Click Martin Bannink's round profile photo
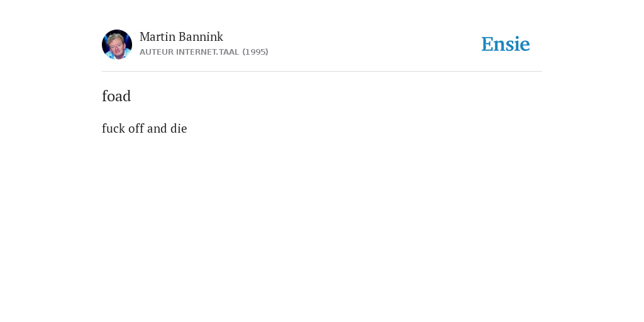 coord(117,45)
